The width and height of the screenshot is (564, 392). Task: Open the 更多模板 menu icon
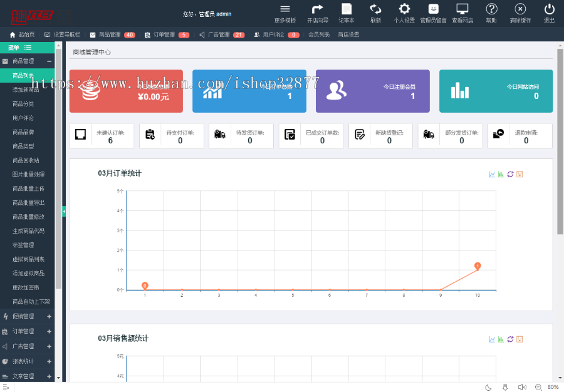click(285, 9)
